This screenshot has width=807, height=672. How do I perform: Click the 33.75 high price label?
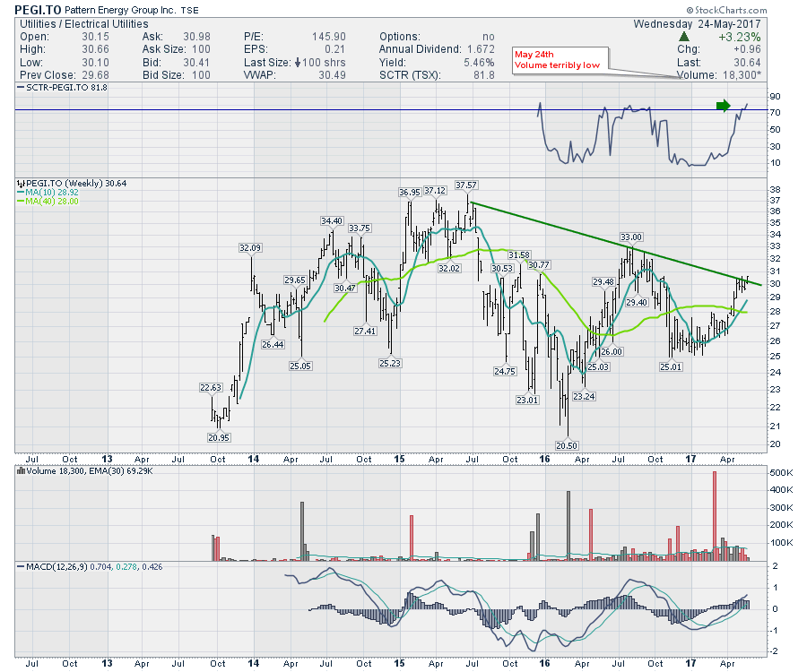(360, 228)
